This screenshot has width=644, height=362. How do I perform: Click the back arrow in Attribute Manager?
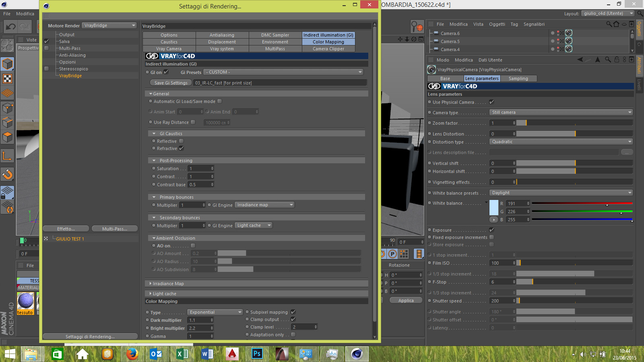tap(580, 60)
